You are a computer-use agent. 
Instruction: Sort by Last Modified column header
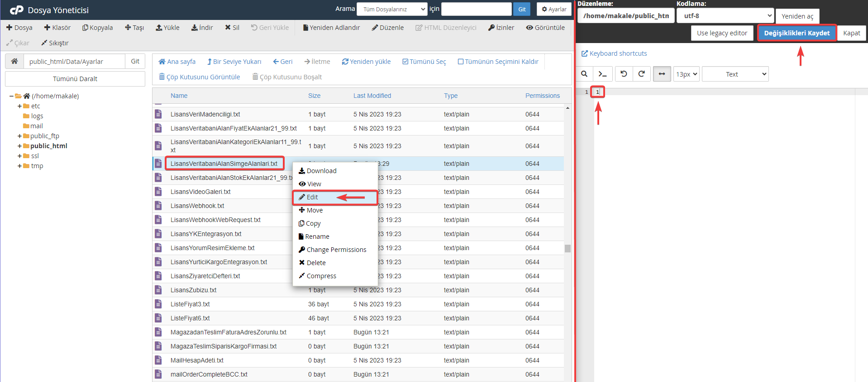point(372,96)
